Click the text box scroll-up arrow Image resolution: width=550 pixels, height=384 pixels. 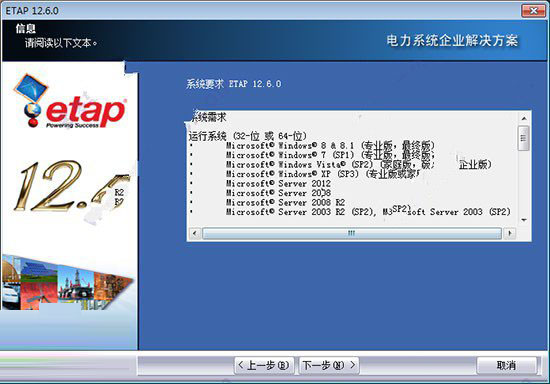pos(524,119)
